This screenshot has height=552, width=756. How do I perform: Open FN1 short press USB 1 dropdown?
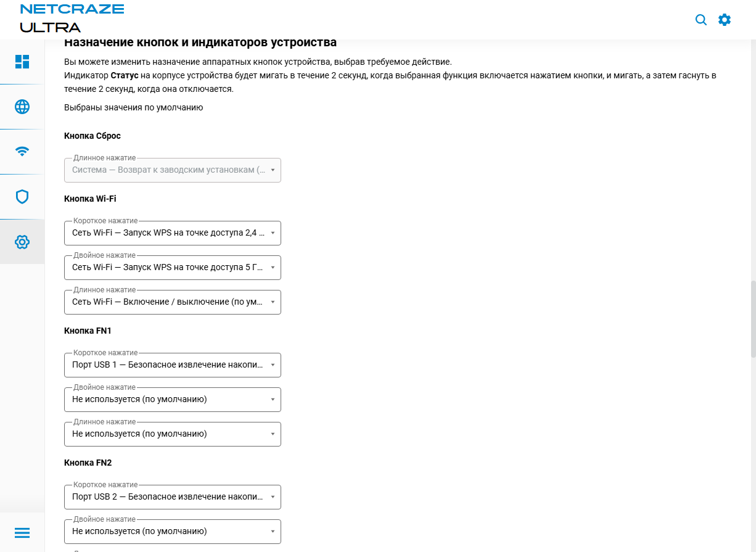coord(173,365)
